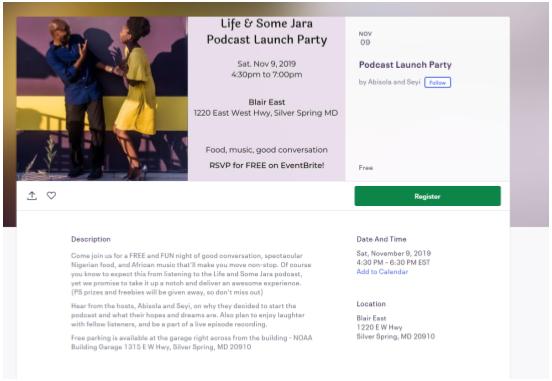The width and height of the screenshot is (552, 381).
Task: Click the Description heading
Action: point(91,239)
